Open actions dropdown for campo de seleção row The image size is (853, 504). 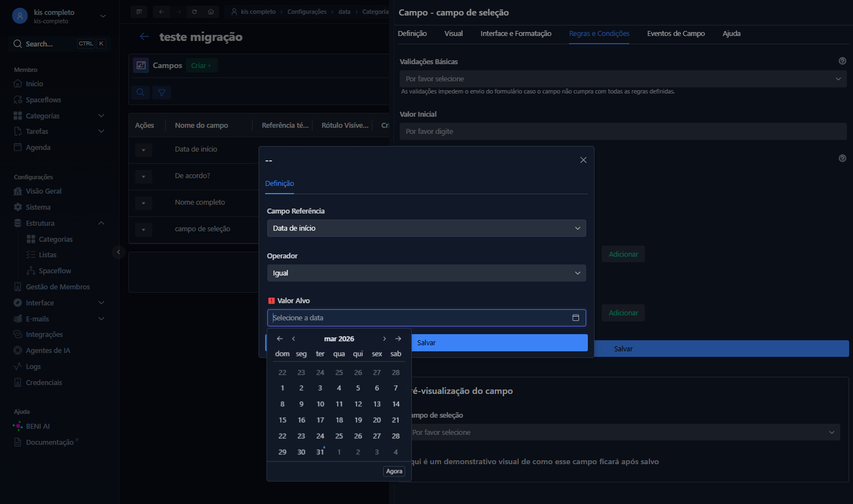[x=143, y=230]
